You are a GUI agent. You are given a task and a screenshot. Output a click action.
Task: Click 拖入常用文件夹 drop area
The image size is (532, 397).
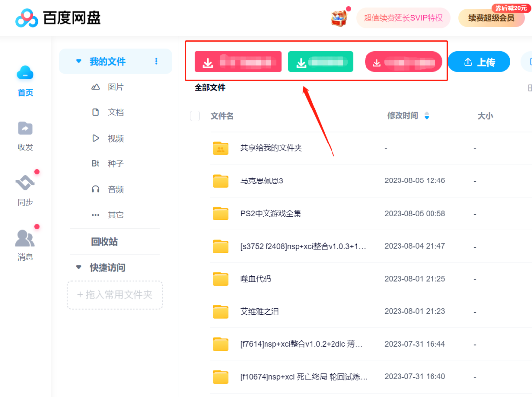[x=115, y=295]
